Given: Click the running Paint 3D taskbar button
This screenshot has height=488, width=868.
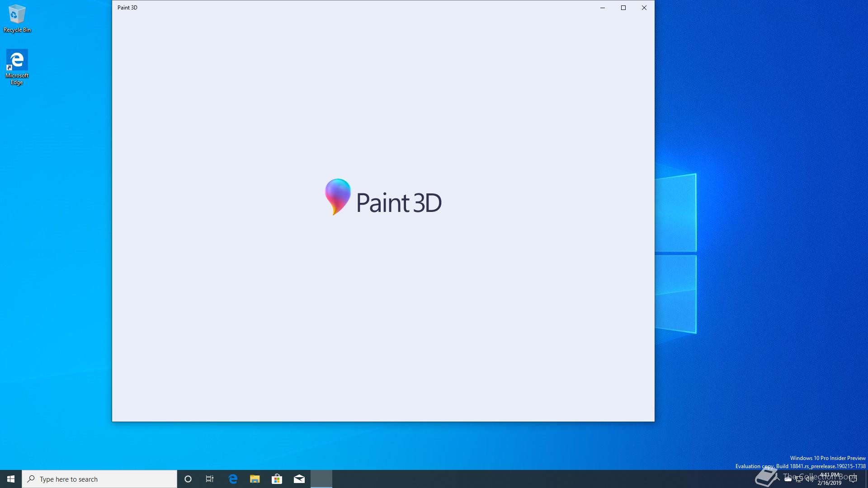Looking at the screenshot, I should click(x=321, y=479).
